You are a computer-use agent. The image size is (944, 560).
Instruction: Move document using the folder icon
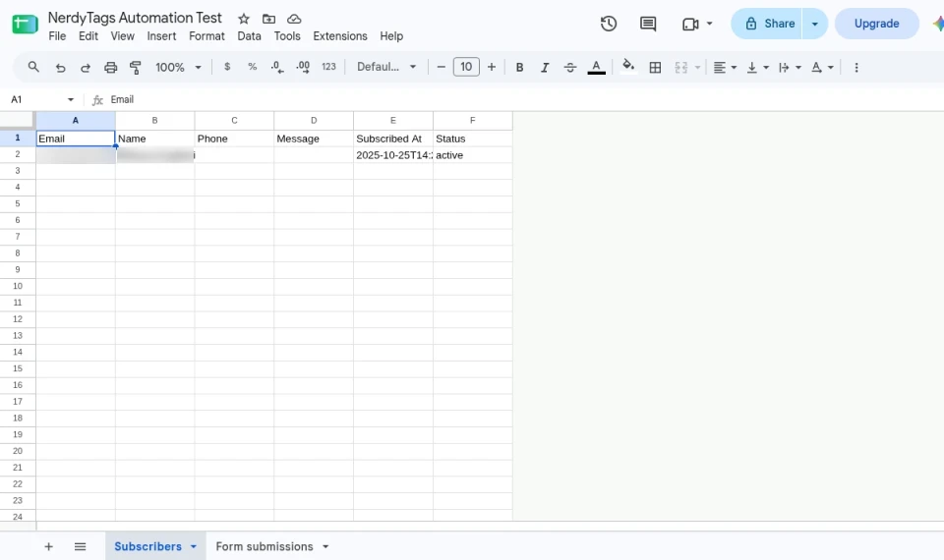(x=268, y=19)
